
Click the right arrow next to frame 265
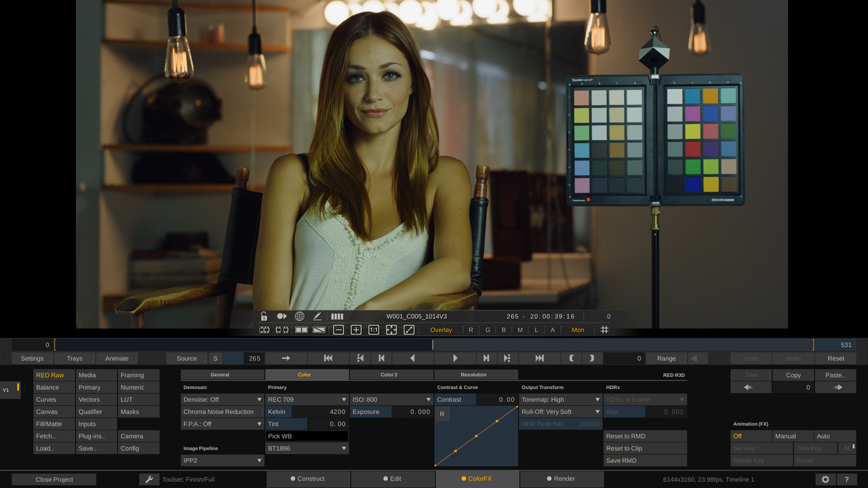click(x=285, y=359)
